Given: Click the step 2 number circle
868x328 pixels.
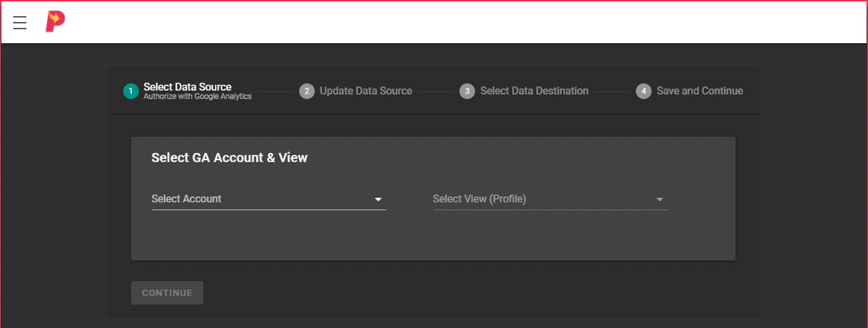Looking at the screenshot, I should [306, 92].
